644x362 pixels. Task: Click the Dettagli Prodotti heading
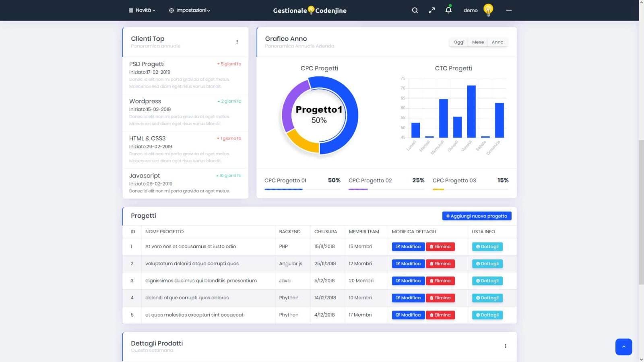click(157, 343)
